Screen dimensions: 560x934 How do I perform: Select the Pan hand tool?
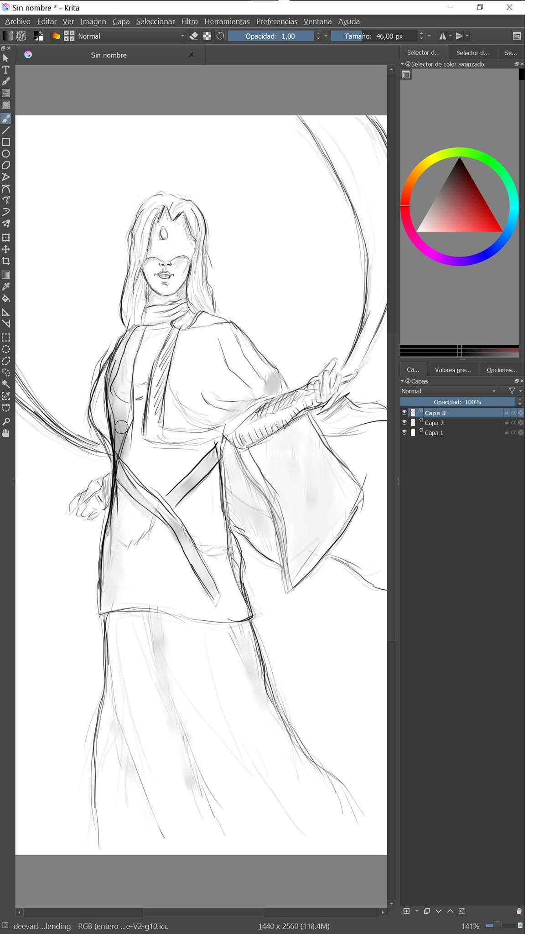click(x=6, y=433)
